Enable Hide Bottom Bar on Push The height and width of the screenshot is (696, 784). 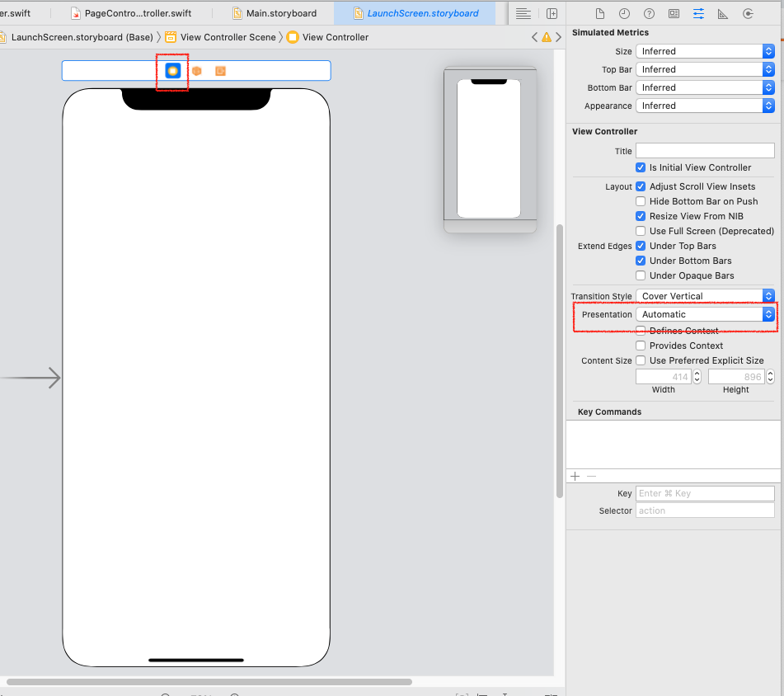(641, 201)
